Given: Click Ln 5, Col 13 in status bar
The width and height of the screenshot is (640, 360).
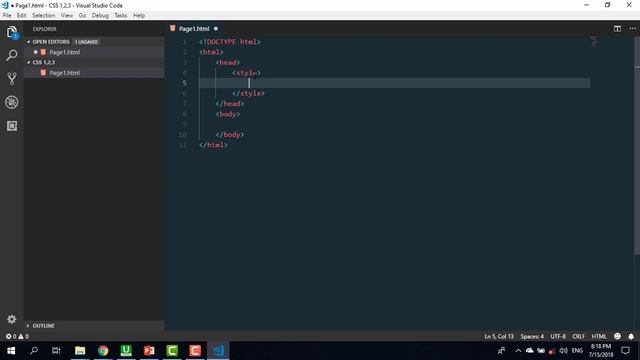Looking at the screenshot, I should coord(499,336).
